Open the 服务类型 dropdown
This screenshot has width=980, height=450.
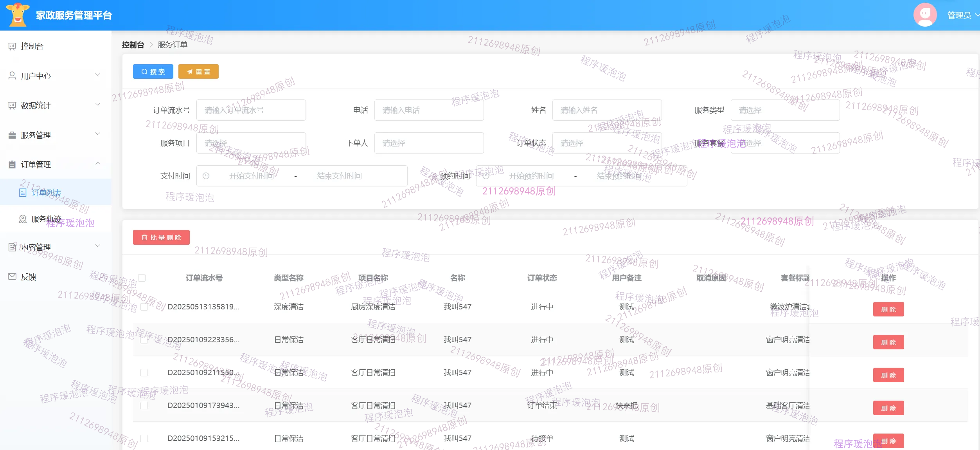click(x=785, y=110)
